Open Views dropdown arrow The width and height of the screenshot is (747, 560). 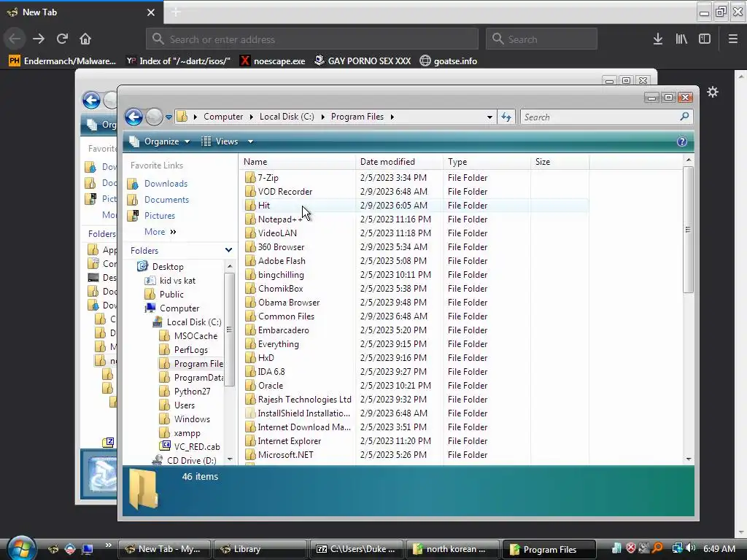(x=251, y=141)
